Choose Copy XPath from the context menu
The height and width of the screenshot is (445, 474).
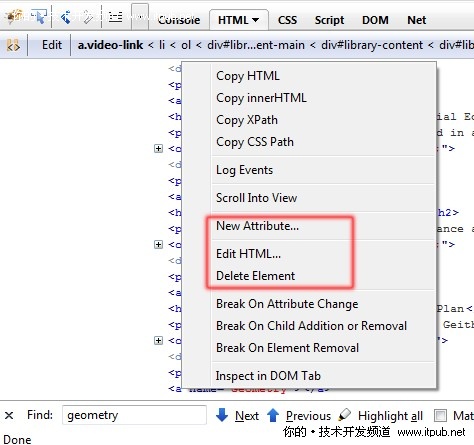(247, 120)
